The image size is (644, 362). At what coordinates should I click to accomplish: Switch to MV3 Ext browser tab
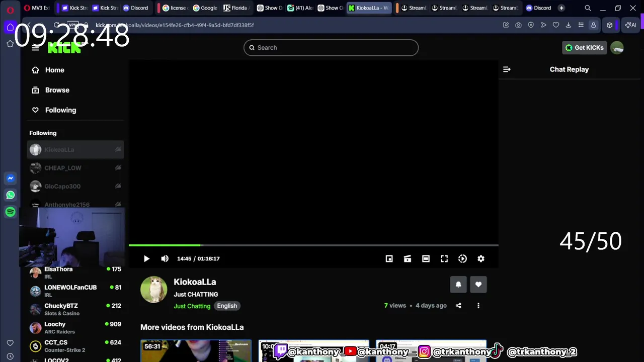tap(37, 8)
